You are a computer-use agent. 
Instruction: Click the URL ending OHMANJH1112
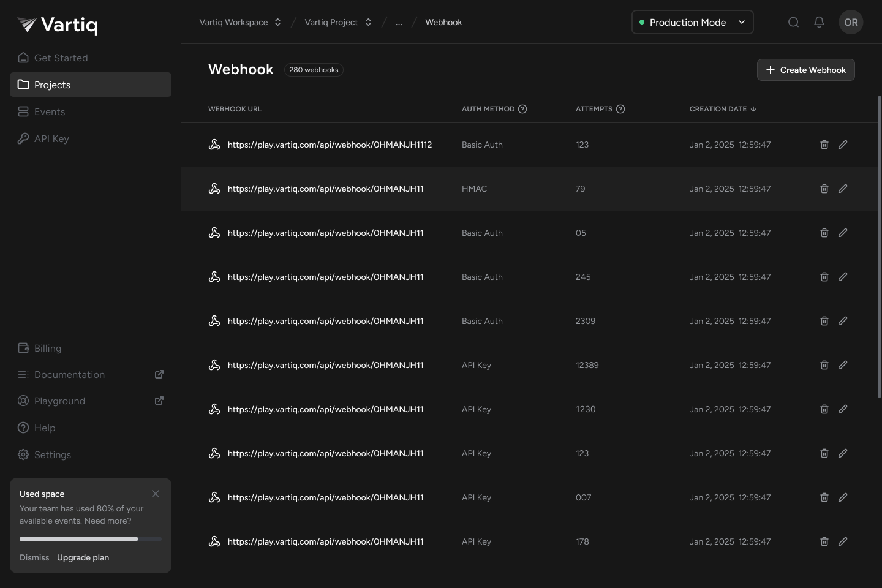(330, 145)
